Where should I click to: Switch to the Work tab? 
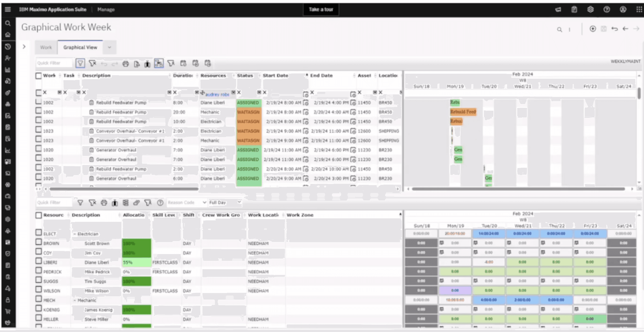coord(46,47)
